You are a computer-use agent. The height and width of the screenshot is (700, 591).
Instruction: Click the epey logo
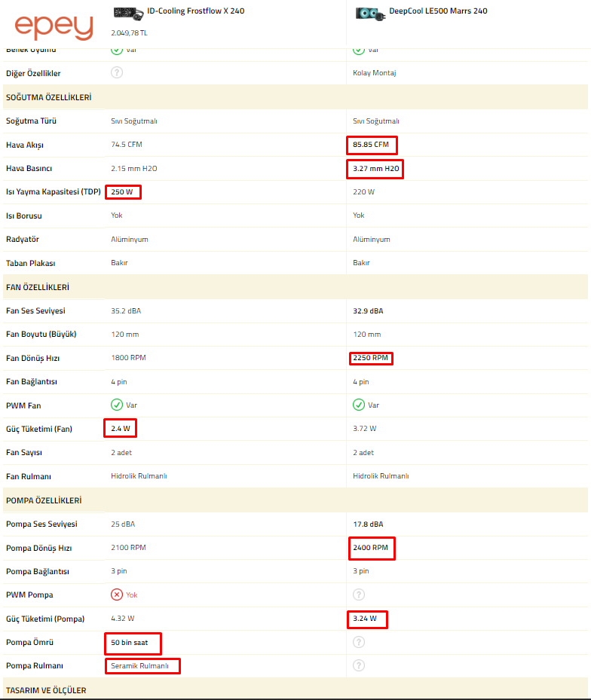click(54, 27)
